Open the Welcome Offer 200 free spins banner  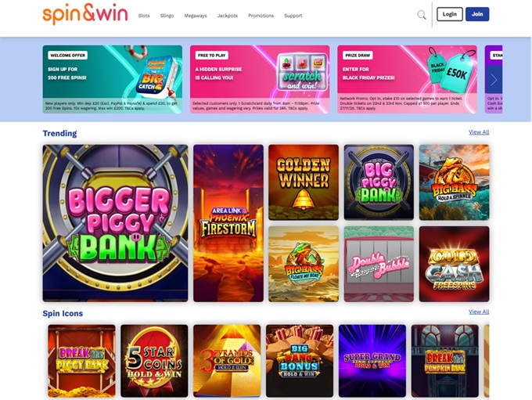coord(113,79)
